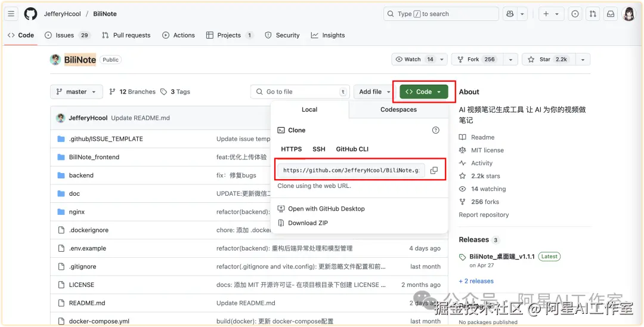This screenshot has width=644, height=327.
Task: Open the '+ 2 releases' link
Action: click(x=476, y=281)
